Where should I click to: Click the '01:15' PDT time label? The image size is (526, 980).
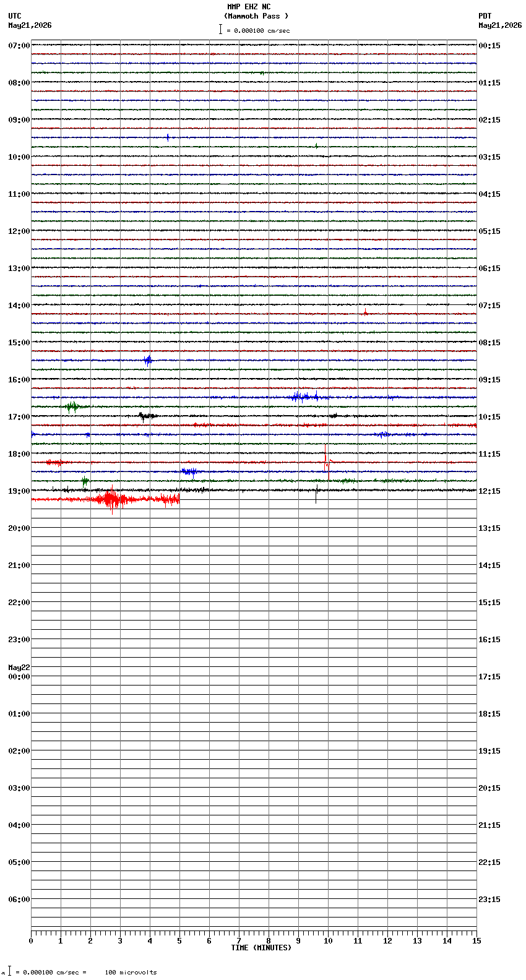pyautogui.click(x=489, y=83)
